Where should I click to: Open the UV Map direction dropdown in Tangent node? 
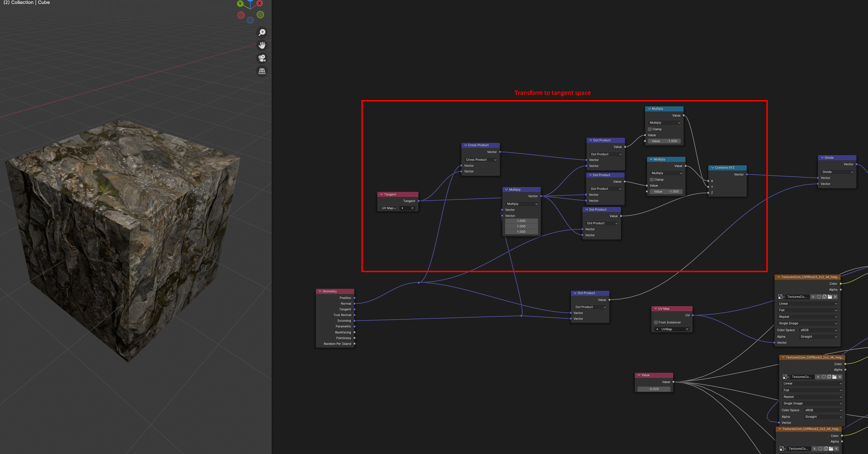coord(388,208)
